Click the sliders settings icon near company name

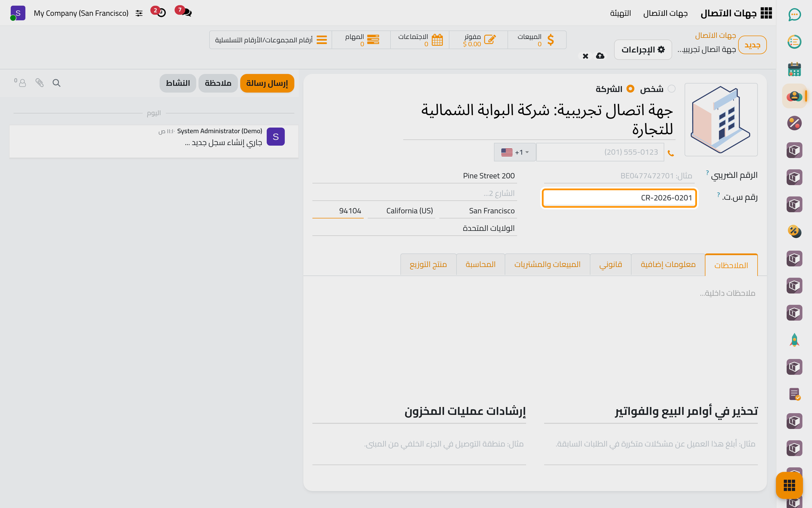click(139, 13)
